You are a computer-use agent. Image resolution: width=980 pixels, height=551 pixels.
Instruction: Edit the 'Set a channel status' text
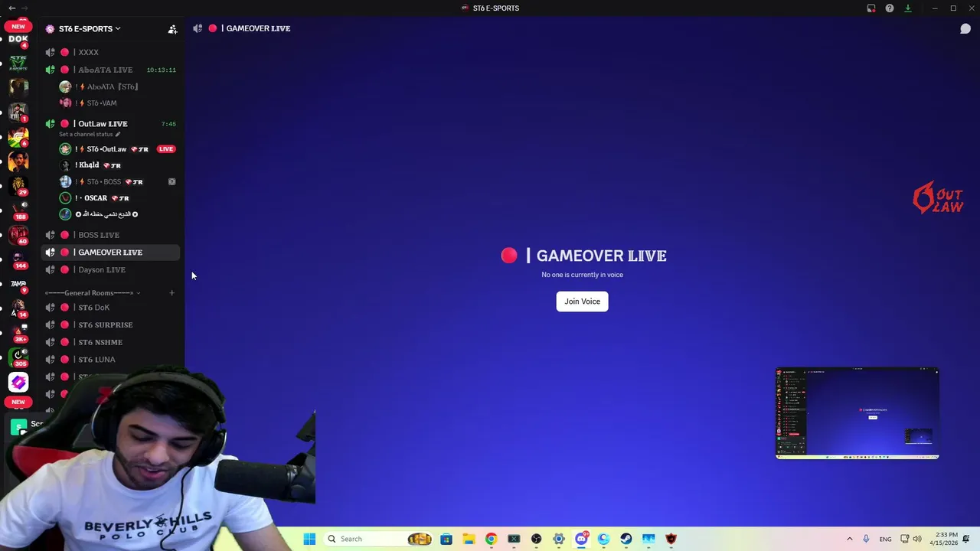(x=90, y=135)
